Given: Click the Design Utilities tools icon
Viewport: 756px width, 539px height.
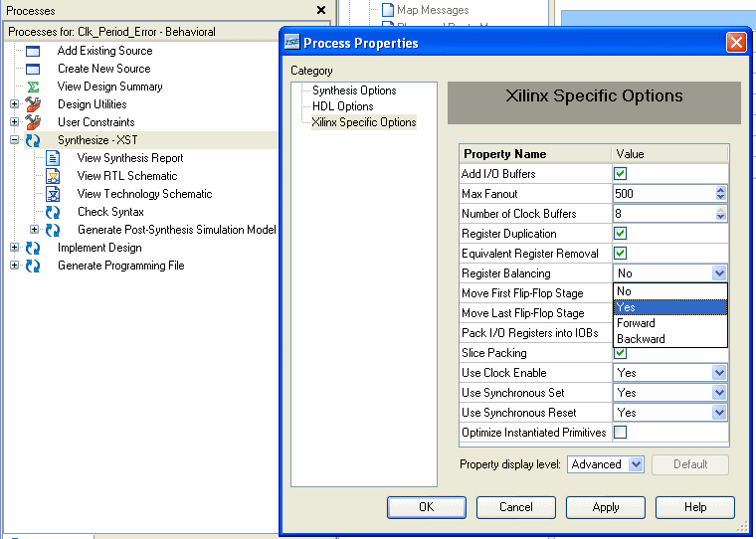Looking at the screenshot, I should (x=33, y=104).
